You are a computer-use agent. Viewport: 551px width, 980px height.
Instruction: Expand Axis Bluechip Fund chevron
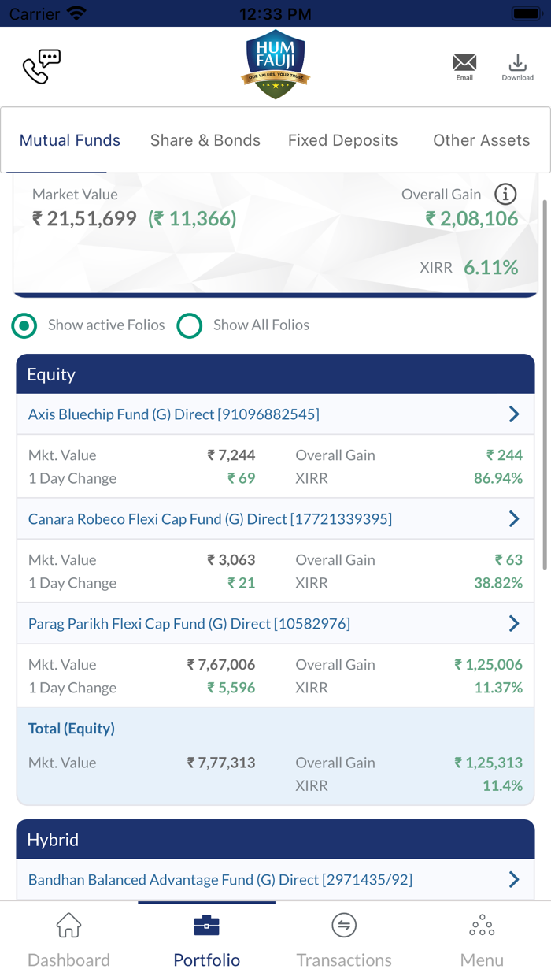(x=514, y=414)
